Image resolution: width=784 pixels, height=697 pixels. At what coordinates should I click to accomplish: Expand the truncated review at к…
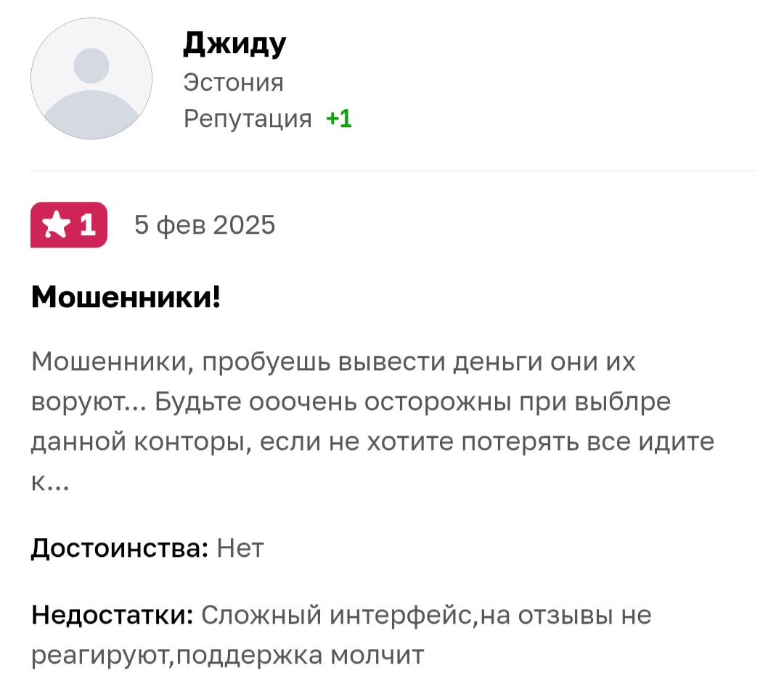click(50, 481)
